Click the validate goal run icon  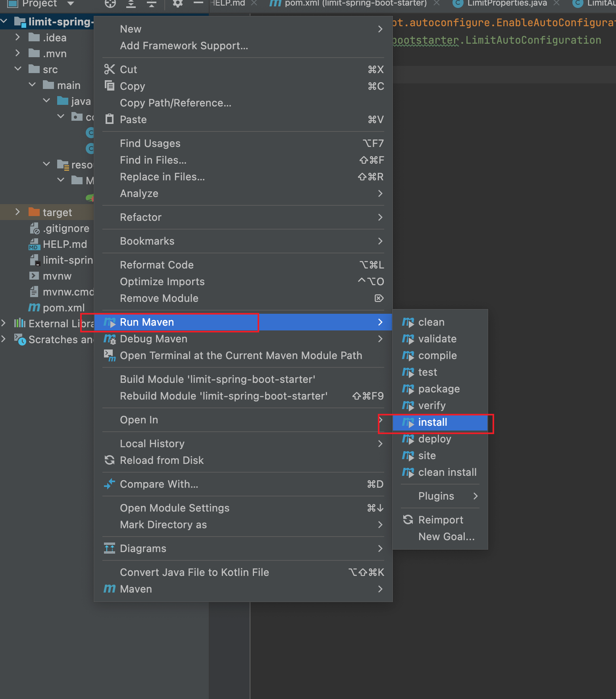(408, 339)
